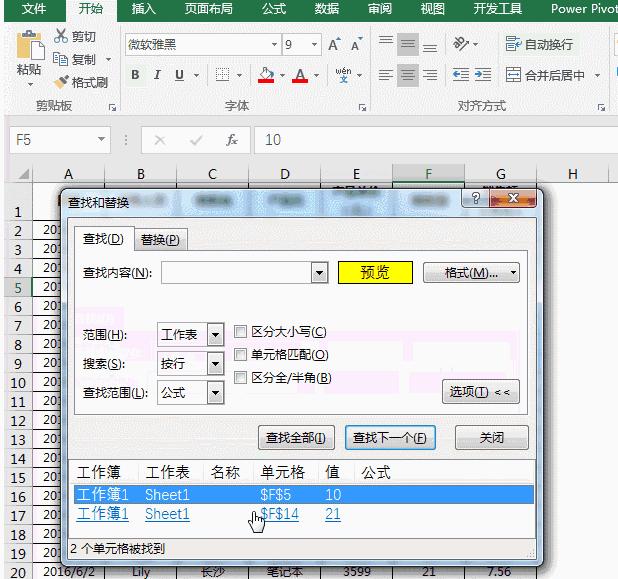Align text right

tap(430, 74)
